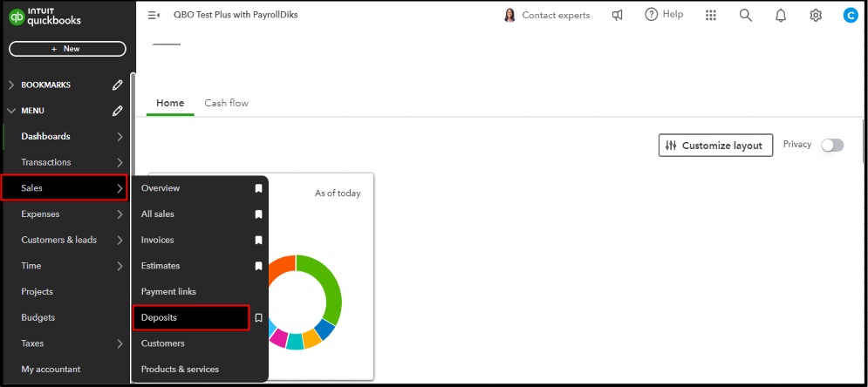Expand the Sales submenu arrow
Image resolution: width=868 pixels, height=387 pixels.
click(120, 188)
